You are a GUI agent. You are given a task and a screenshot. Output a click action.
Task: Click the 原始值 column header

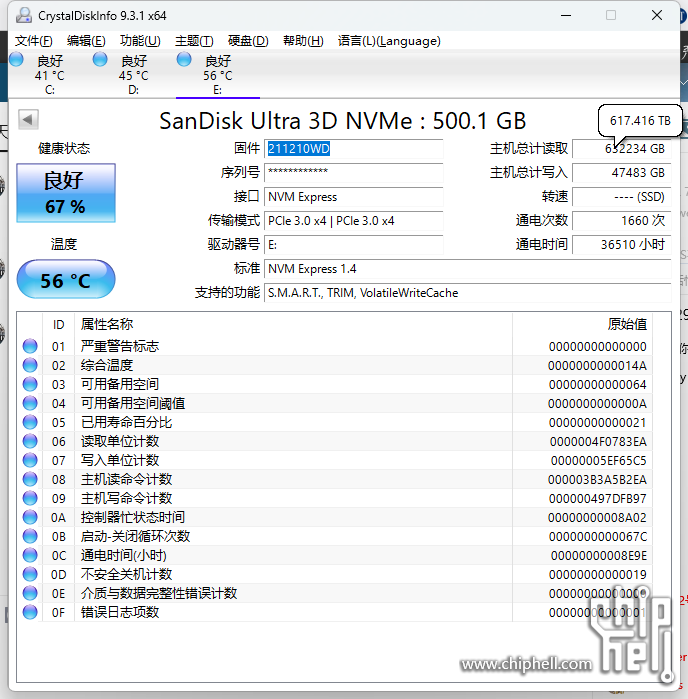583,325
